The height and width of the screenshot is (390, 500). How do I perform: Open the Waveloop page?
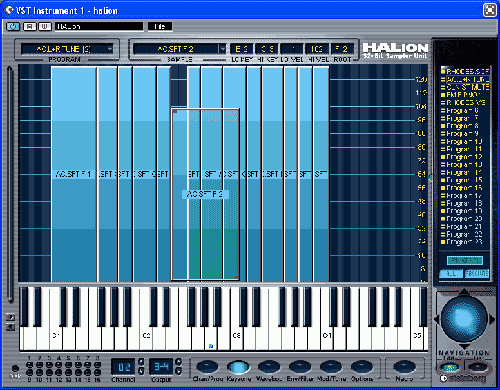269,367
